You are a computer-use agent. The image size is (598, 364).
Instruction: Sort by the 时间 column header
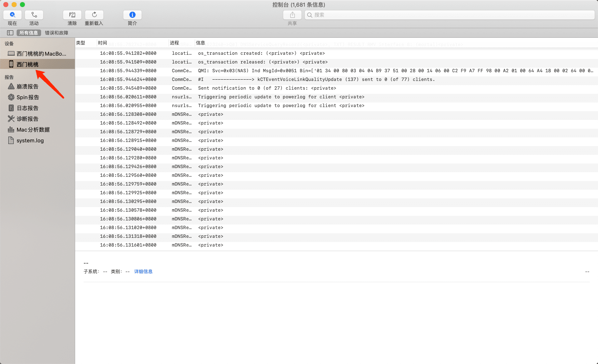tap(103, 43)
